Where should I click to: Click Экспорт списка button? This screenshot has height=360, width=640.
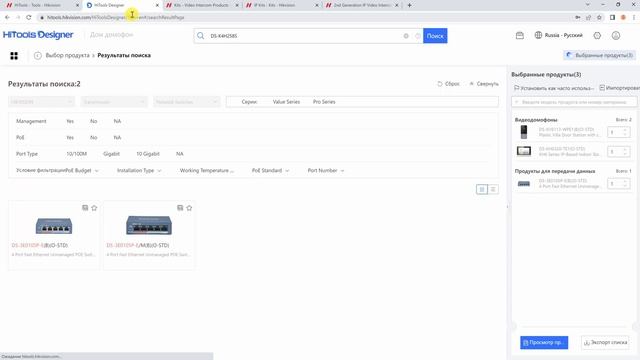pos(605,342)
